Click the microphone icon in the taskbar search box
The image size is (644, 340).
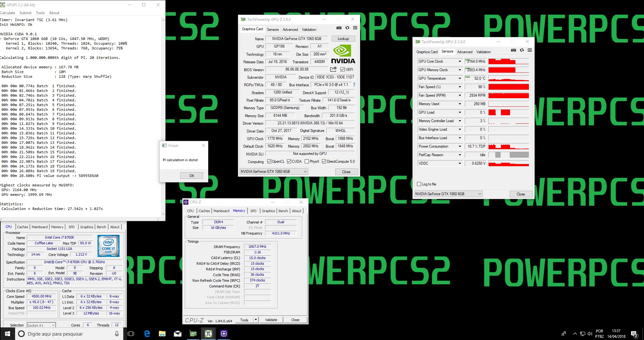coord(117,334)
